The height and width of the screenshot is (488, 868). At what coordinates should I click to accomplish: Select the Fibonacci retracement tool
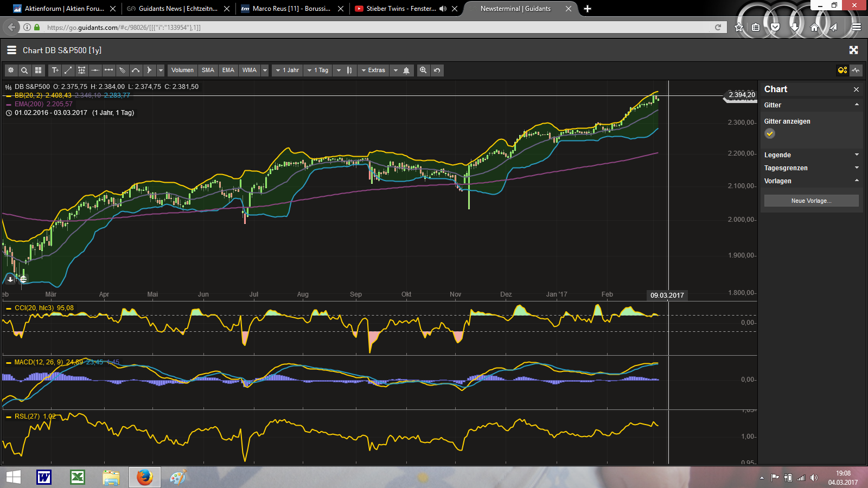[81, 70]
